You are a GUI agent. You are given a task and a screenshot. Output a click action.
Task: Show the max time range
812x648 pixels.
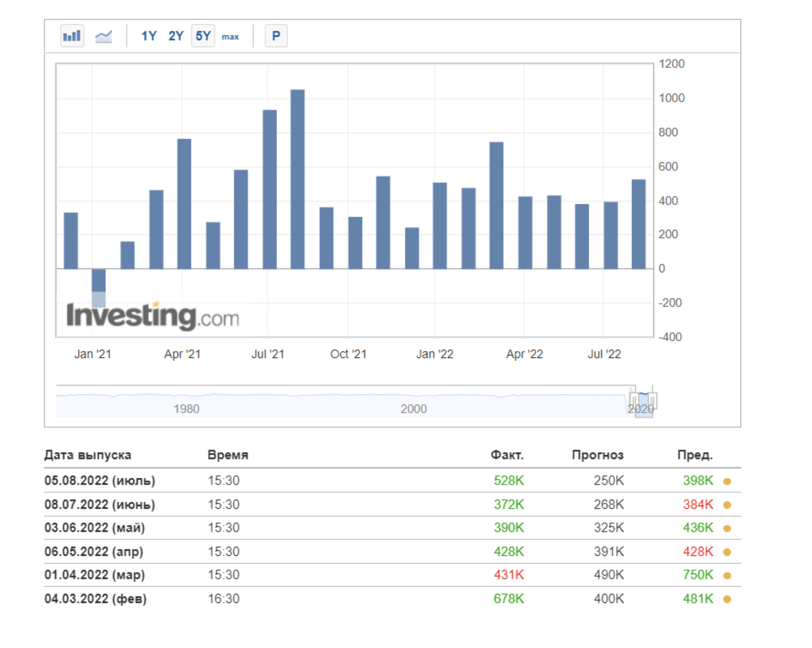pos(230,36)
